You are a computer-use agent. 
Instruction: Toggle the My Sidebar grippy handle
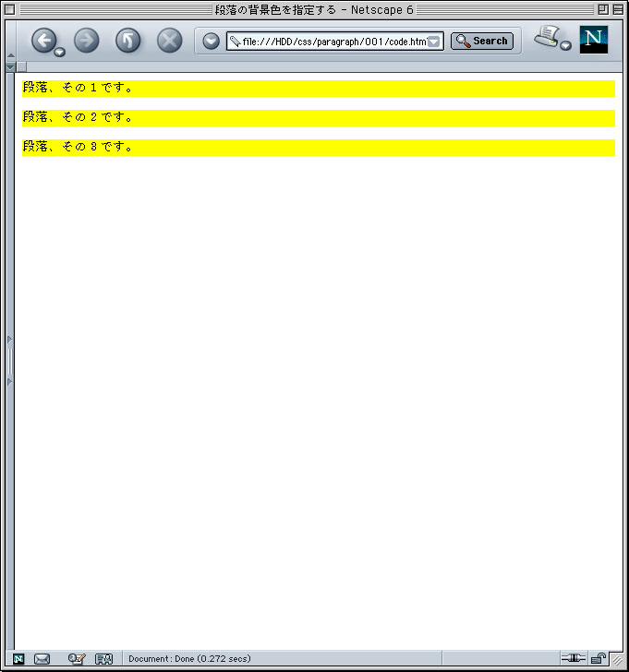10,360
